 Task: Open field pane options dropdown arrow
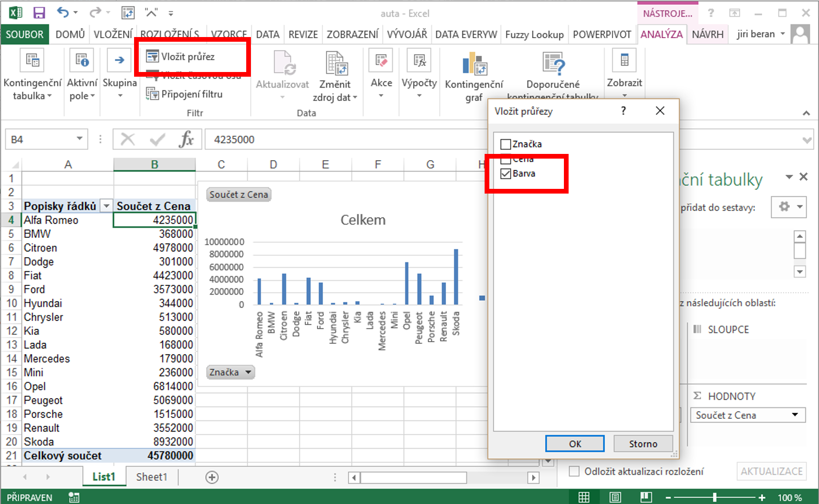(x=789, y=177)
